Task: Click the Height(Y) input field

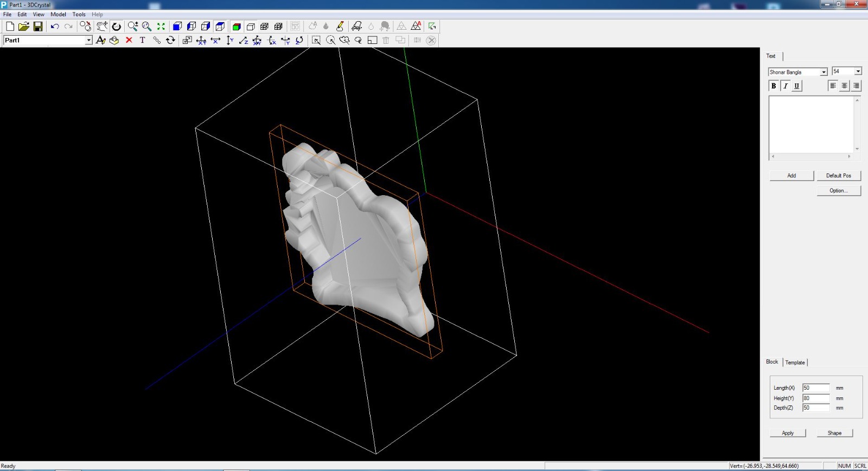Action: 816,398
